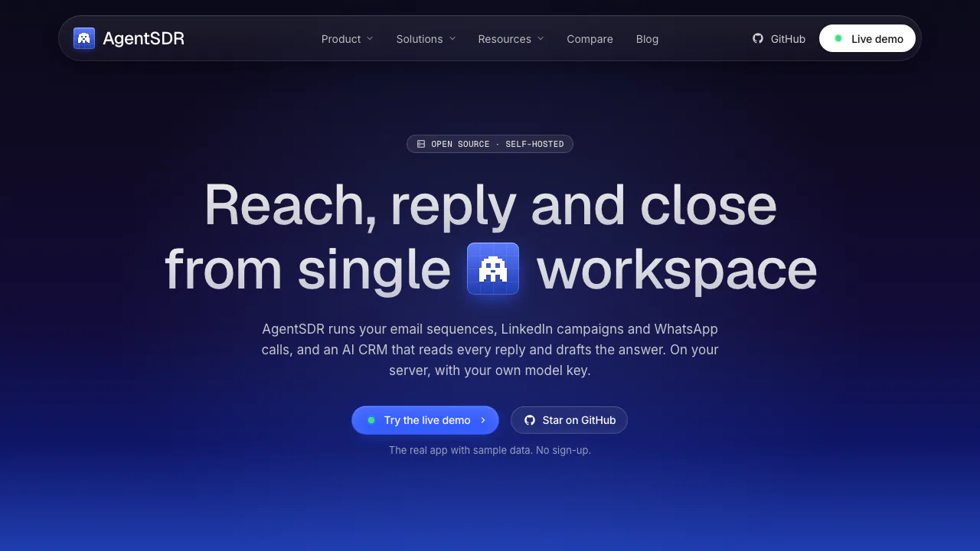The width and height of the screenshot is (980, 551).
Task: Click Star on GitHub button
Action: tap(569, 420)
